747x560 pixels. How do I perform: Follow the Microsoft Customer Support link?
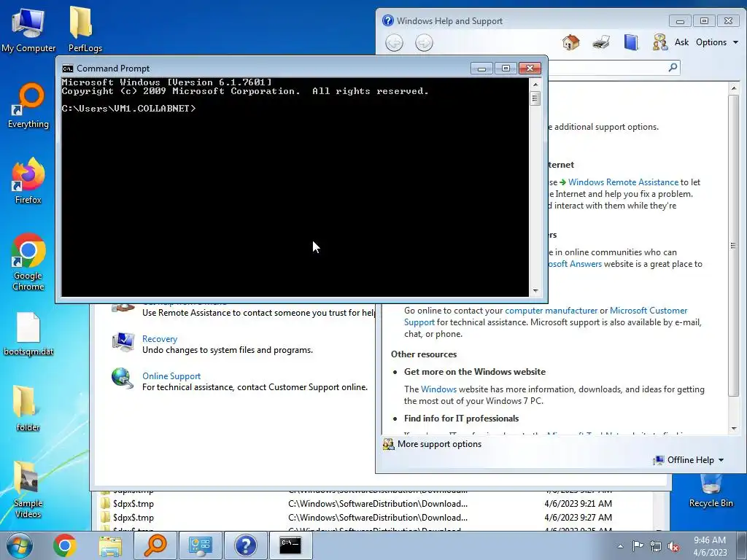pyautogui.click(x=649, y=311)
